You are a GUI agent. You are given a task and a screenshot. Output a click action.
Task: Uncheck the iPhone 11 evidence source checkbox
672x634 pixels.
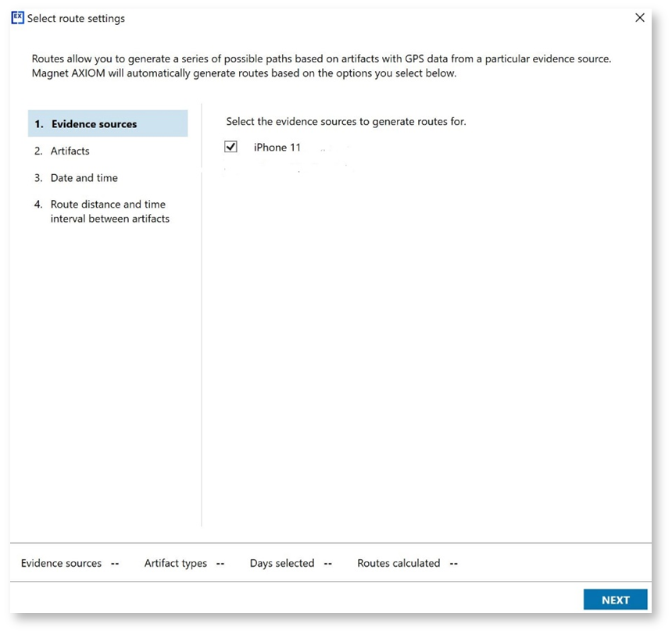pos(231,147)
